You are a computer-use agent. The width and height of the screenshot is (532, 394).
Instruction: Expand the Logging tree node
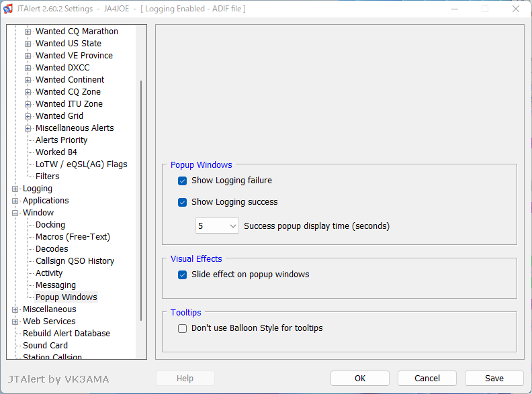point(15,189)
